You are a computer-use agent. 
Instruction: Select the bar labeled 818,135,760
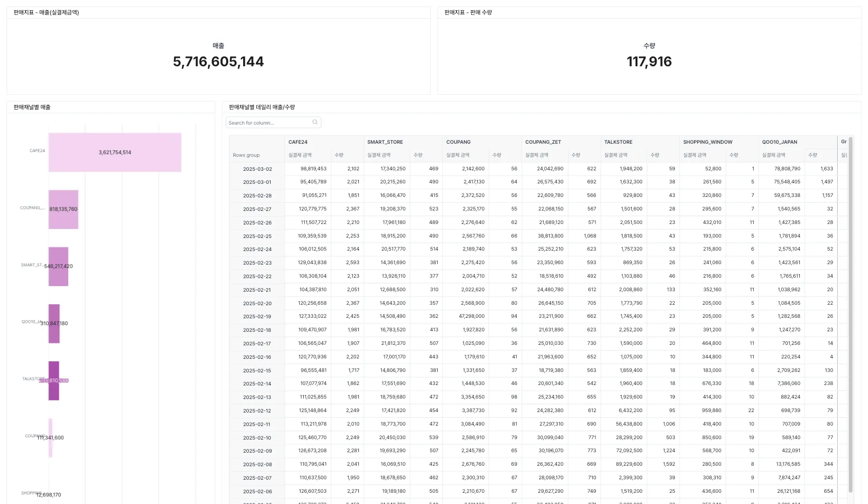63,210
